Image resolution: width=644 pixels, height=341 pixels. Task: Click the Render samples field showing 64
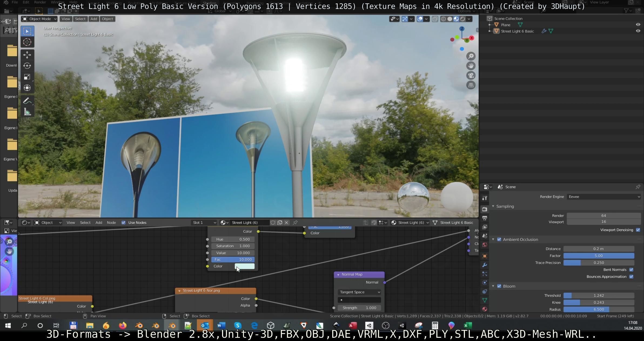coord(603,215)
